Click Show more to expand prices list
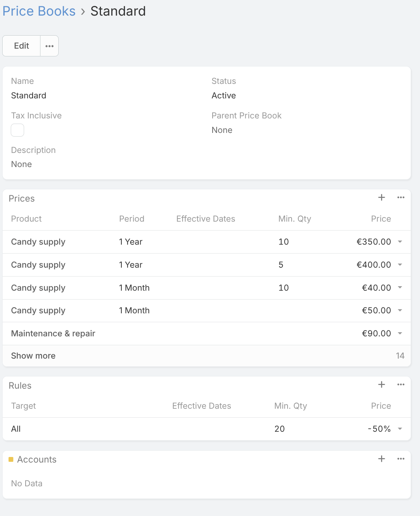This screenshot has width=420, height=516. tap(33, 356)
